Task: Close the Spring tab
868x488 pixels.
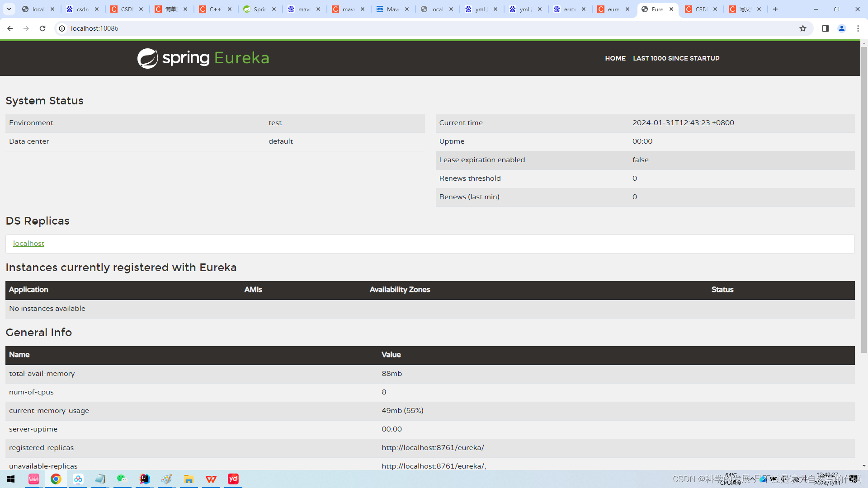Action: click(274, 9)
